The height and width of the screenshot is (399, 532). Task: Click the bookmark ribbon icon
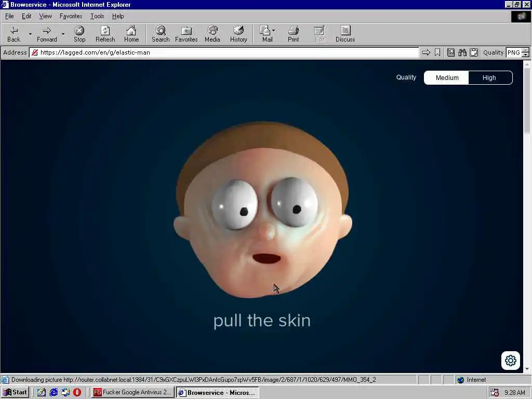pyautogui.click(x=437, y=52)
